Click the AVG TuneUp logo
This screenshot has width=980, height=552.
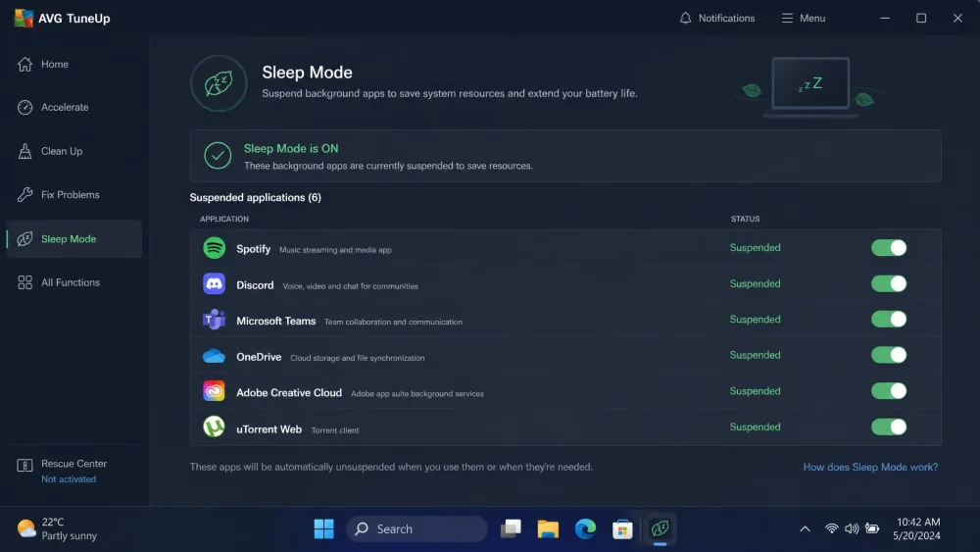coord(24,18)
